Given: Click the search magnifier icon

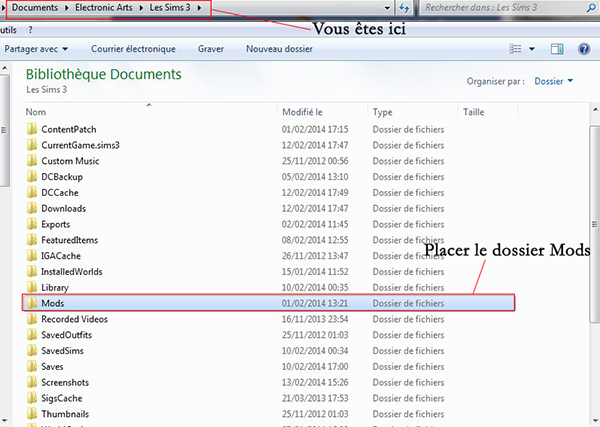Looking at the screenshot, I should tap(589, 9).
